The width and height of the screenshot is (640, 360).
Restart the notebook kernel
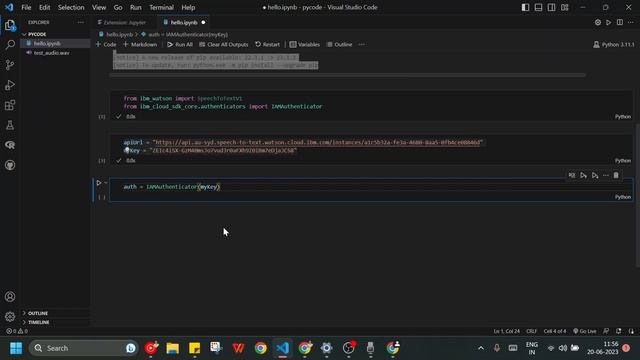coord(267,44)
